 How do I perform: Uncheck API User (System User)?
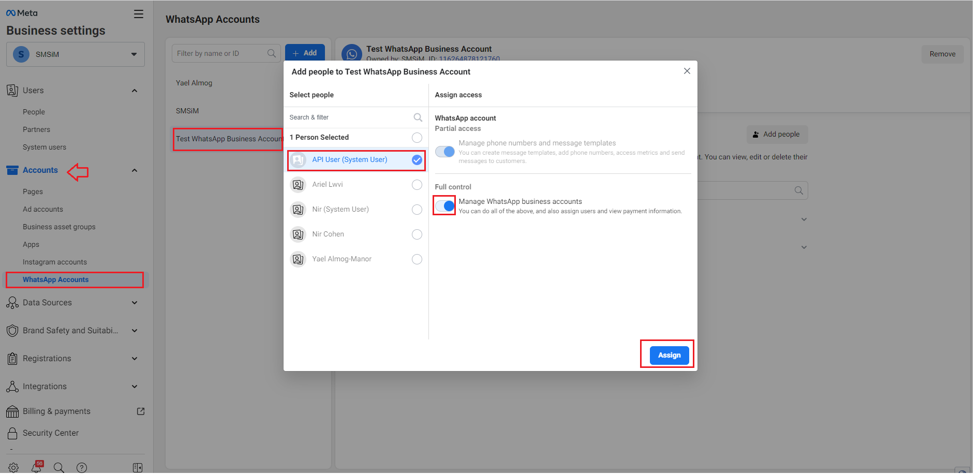pyautogui.click(x=417, y=160)
